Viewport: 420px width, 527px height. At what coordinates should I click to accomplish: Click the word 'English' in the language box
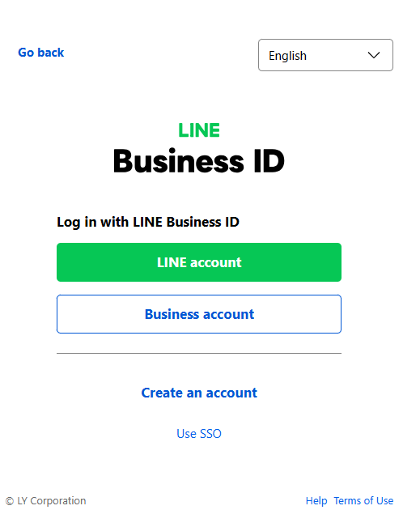point(287,56)
